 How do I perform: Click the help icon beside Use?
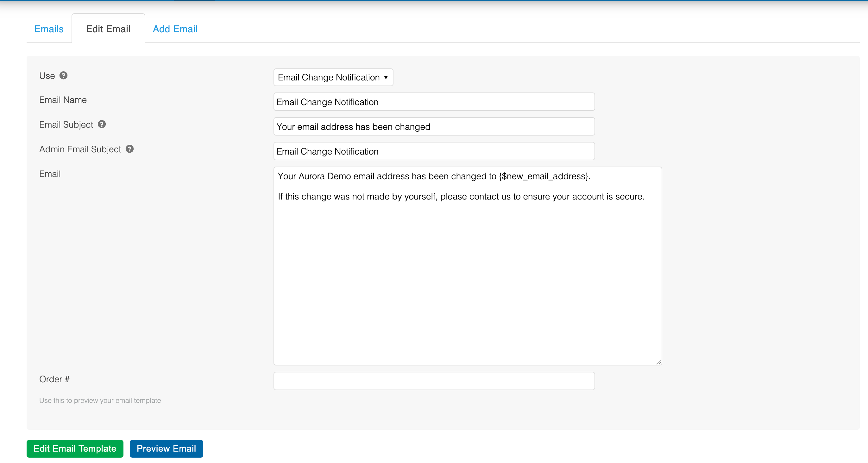click(x=63, y=76)
